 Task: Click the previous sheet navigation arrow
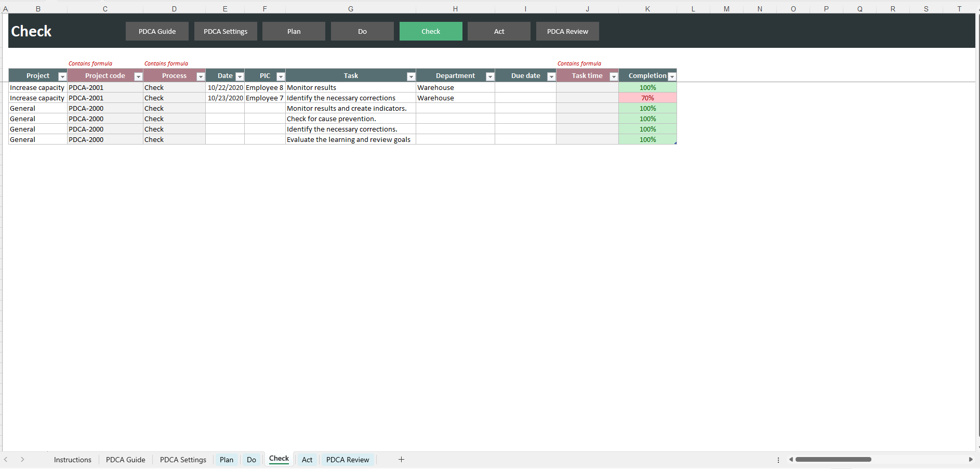coord(6,460)
